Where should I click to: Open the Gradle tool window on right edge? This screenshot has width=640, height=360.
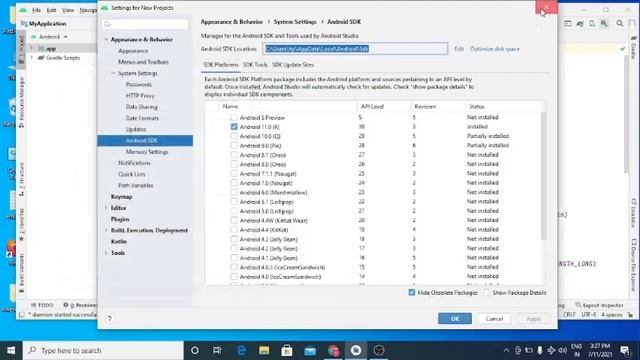[x=633, y=48]
